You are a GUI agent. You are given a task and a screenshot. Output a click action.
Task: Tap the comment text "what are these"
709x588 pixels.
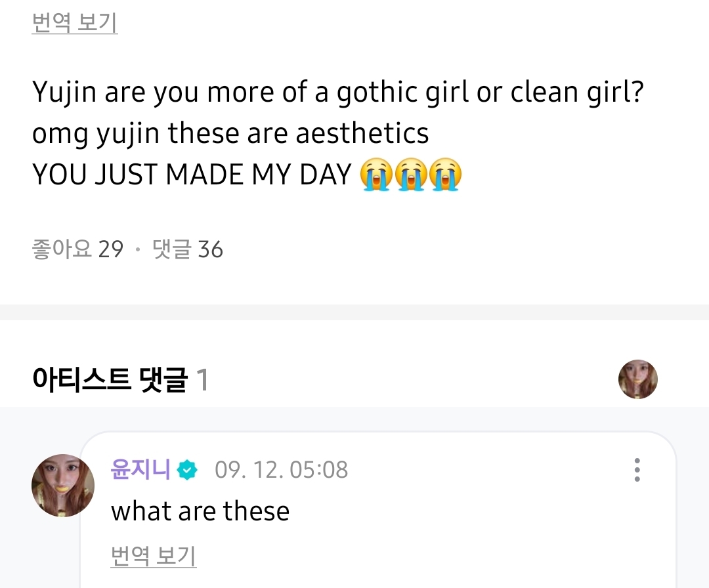[x=200, y=511]
